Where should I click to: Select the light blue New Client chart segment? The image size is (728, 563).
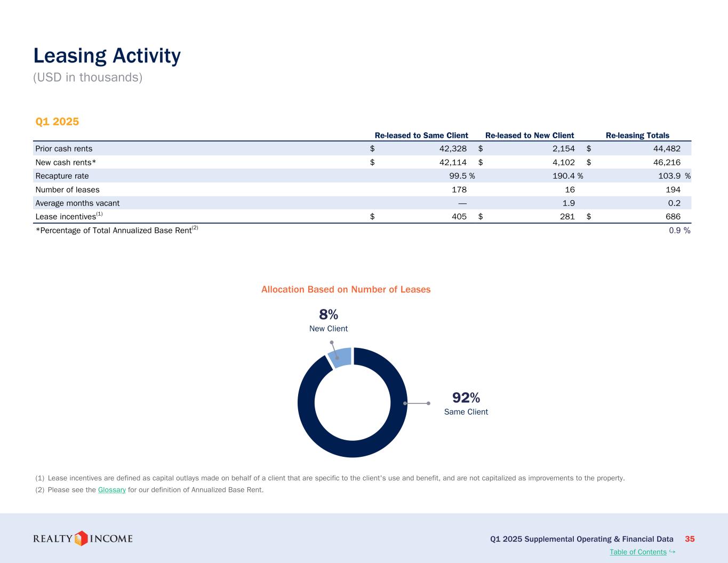(x=341, y=357)
